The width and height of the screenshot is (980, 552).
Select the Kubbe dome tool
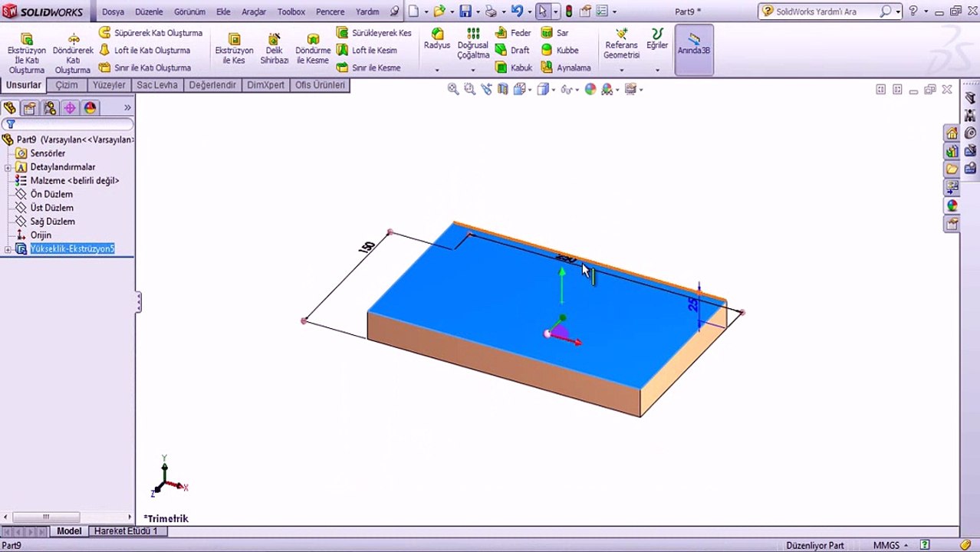click(x=560, y=50)
